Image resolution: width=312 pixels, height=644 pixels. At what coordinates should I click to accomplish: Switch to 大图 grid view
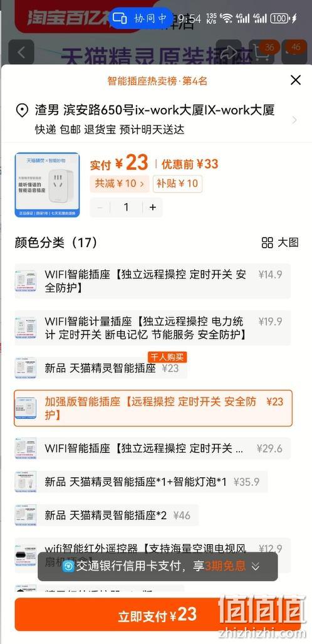(280, 243)
